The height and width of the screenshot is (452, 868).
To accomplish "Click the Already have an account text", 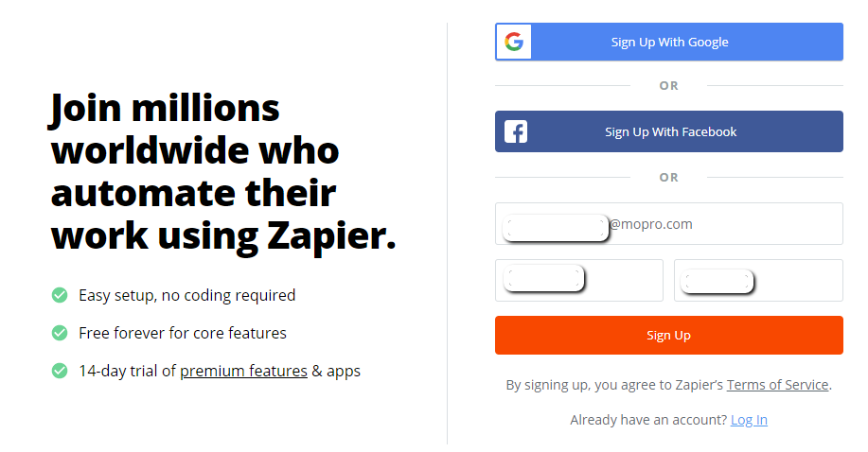I will pyautogui.click(x=648, y=420).
